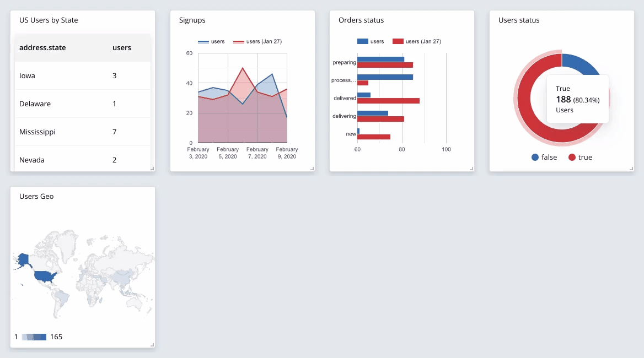Click the map color scale legend bar

coord(34,337)
